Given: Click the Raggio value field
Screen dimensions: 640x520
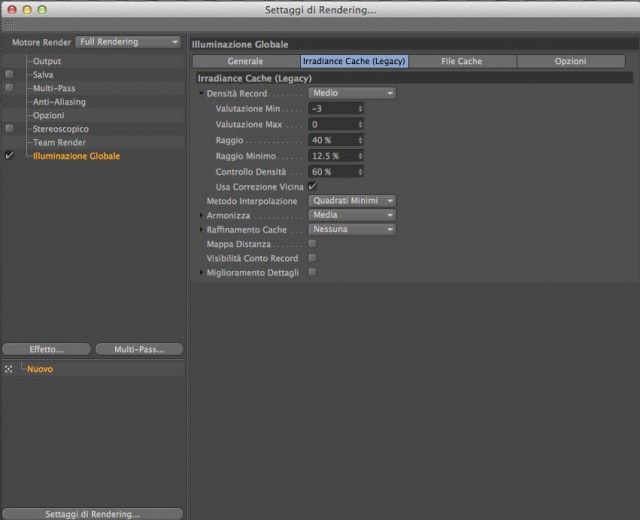Looking at the screenshot, I should click(336, 140).
